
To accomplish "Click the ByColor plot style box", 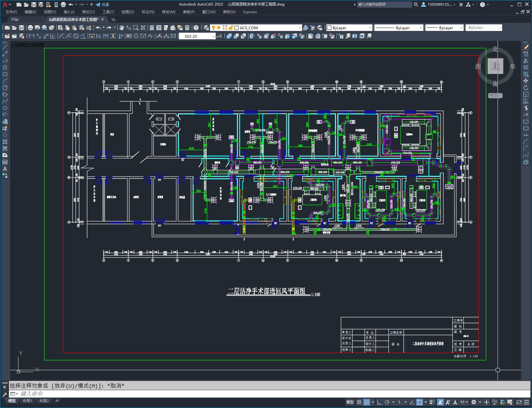I will click(484, 28).
